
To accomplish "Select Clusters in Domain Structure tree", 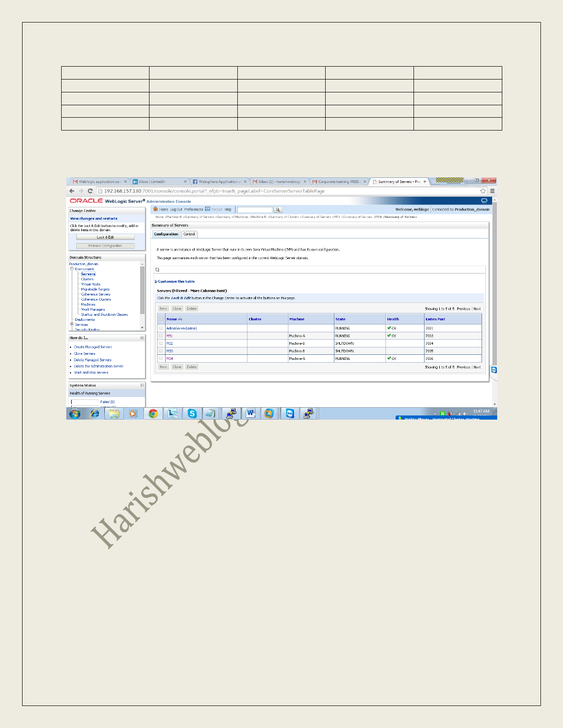I will tap(87, 279).
